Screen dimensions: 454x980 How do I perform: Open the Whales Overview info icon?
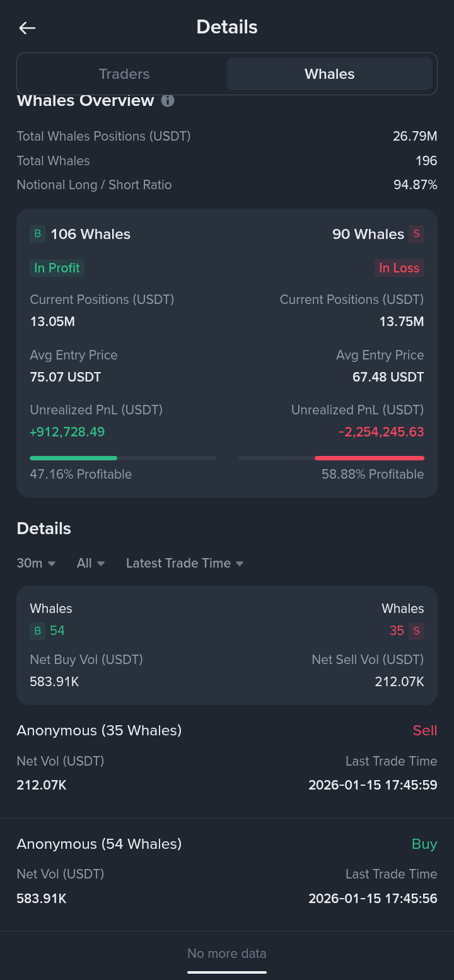[x=168, y=100]
